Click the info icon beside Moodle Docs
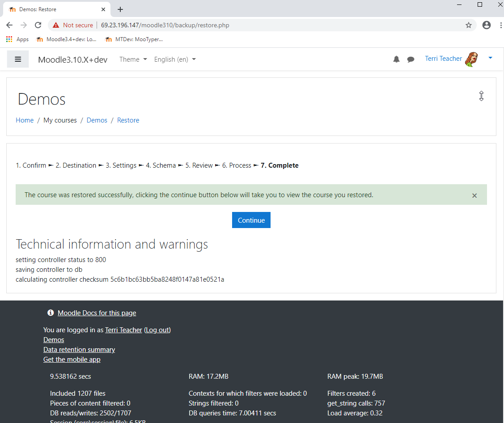The width and height of the screenshot is (504, 423). [51, 313]
